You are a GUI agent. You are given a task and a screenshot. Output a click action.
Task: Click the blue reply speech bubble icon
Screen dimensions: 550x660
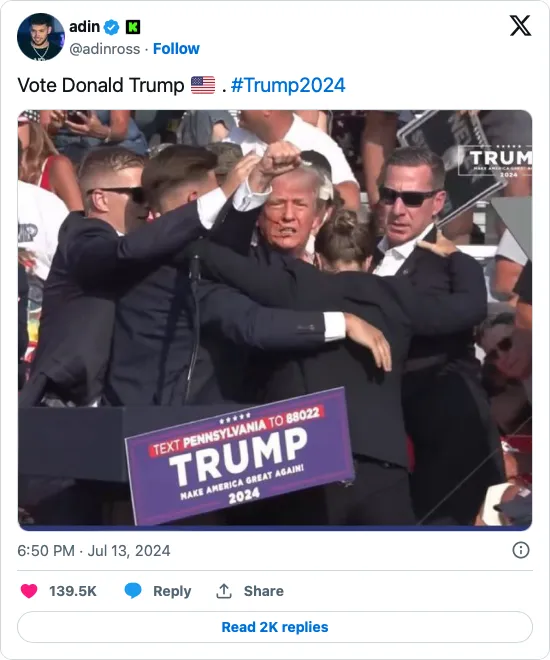[x=133, y=591]
